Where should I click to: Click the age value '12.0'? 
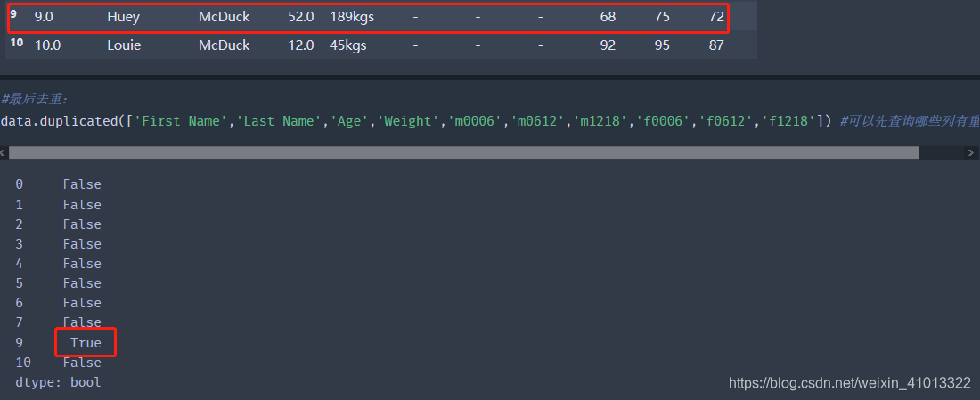pos(300,45)
